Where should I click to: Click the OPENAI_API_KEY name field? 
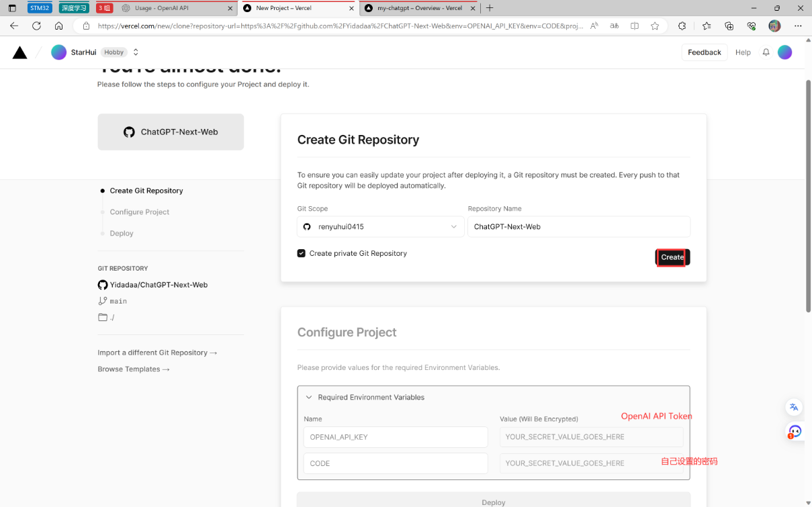[x=396, y=436]
